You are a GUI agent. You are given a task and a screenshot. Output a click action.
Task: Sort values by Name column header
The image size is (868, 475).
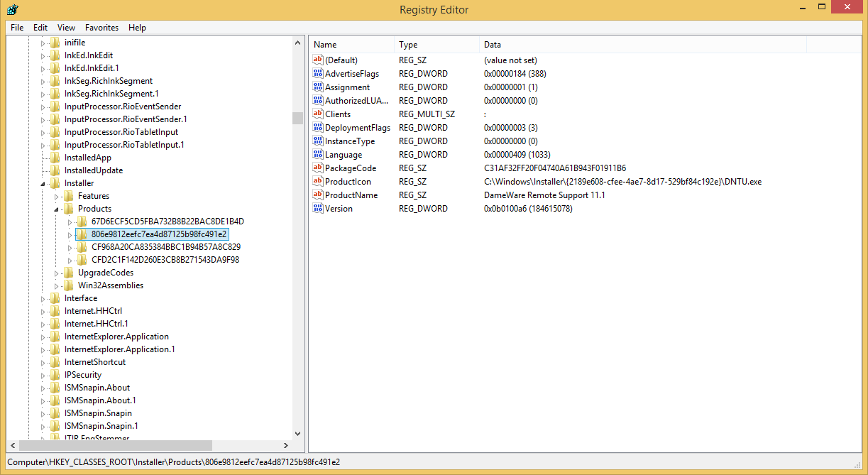tap(351, 45)
